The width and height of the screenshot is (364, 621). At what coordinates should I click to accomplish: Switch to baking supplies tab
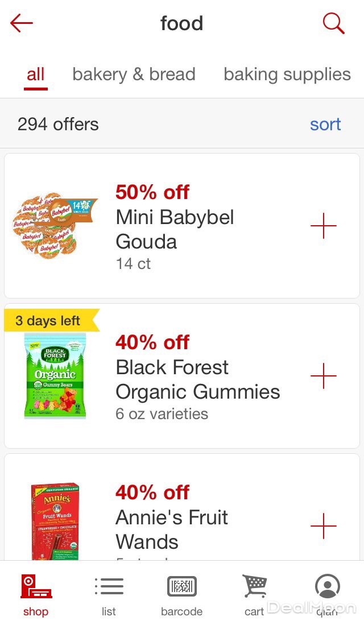(287, 74)
